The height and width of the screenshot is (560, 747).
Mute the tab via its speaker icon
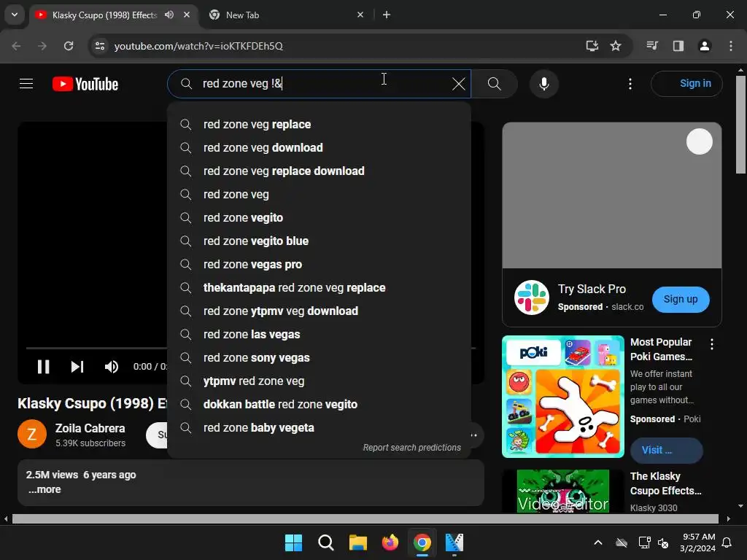click(x=169, y=15)
